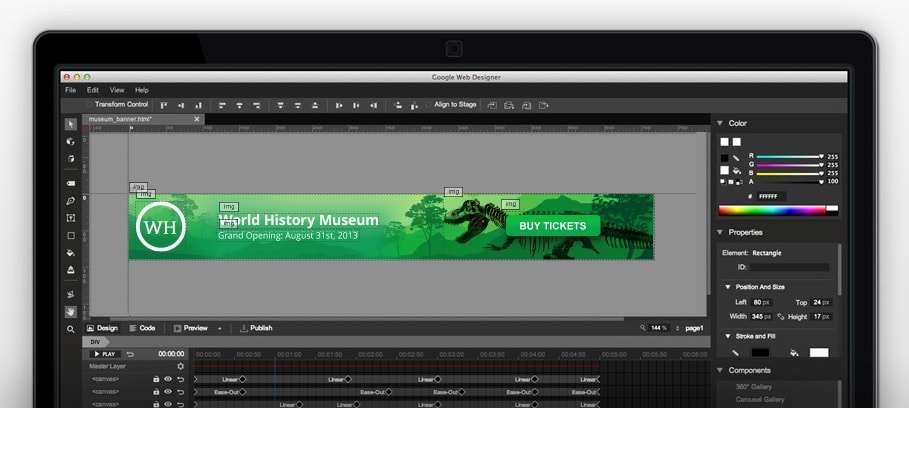
Task: Toggle the Align to Stage checkbox
Action: click(429, 104)
